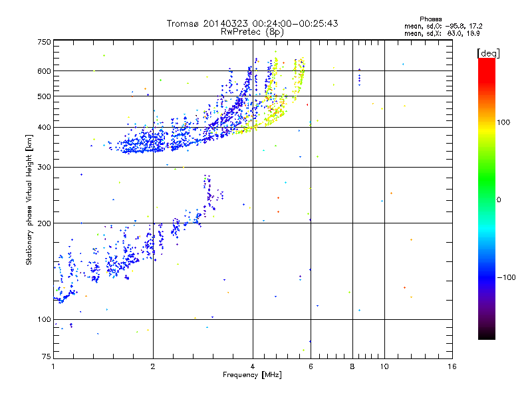Select the 'mean, sd,O: -95.8, 17.2' line

[443, 26]
